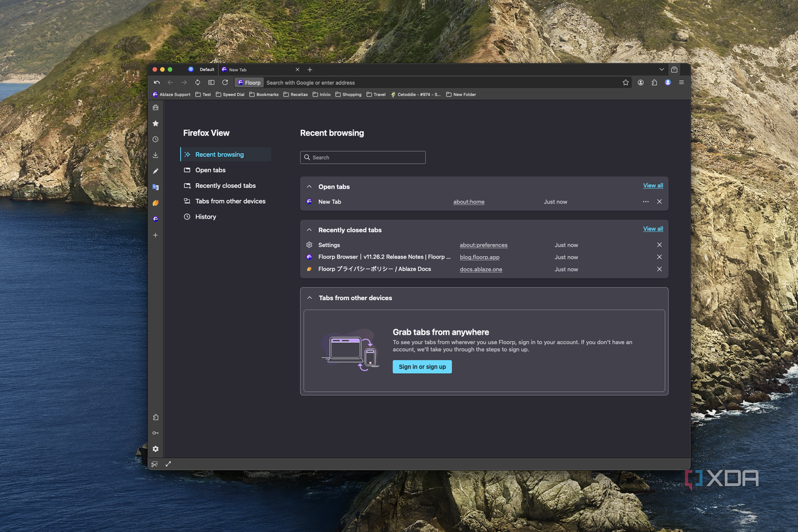Bookmark this page with star icon
Image resolution: width=798 pixels, height=532 pixels.
tap(626, 83)
